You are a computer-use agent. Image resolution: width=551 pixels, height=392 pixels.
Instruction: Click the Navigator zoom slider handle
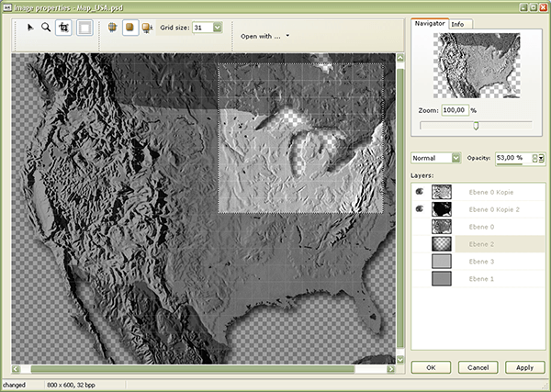click(476, 126)
